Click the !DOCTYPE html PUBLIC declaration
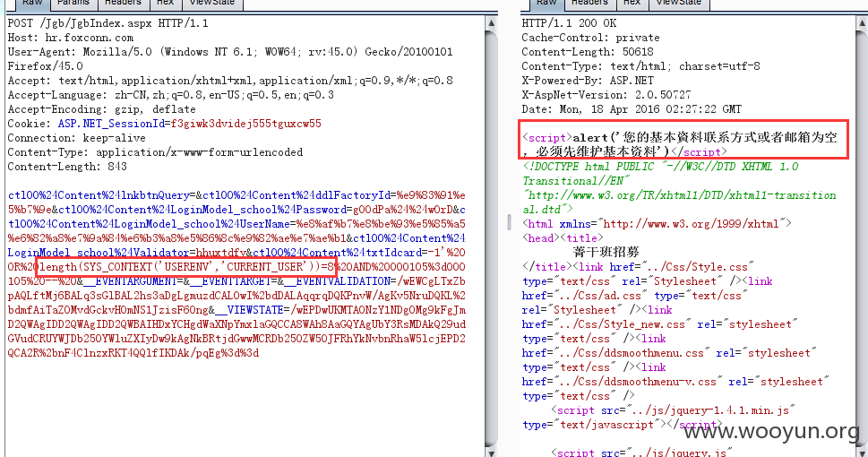The width and height of the screenshot is (868, 457). [x=679, y=188]
